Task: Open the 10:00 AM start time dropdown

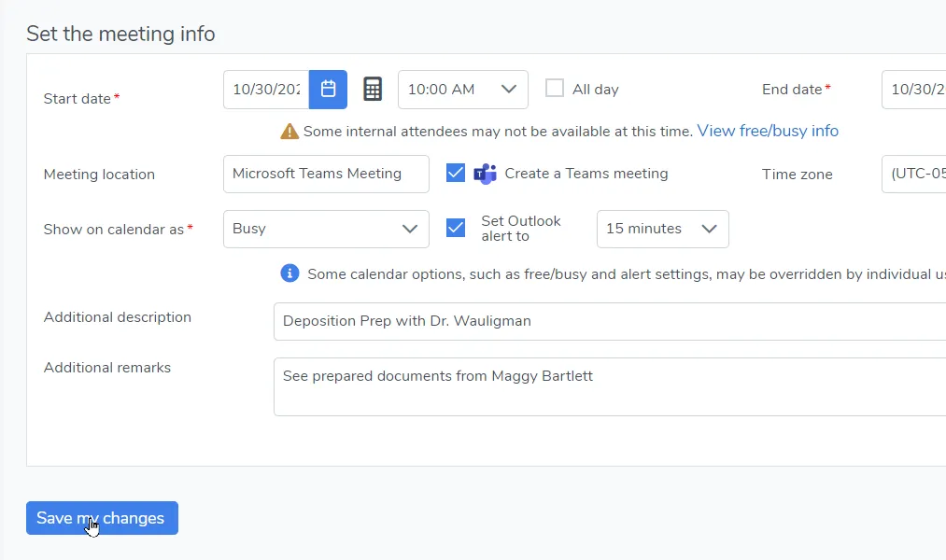Action: (x=462, y=90)
